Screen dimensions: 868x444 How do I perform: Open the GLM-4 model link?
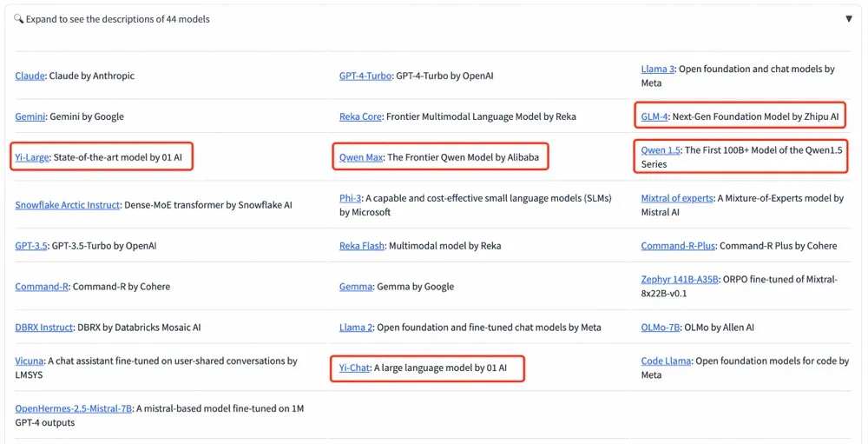[654, 116]
